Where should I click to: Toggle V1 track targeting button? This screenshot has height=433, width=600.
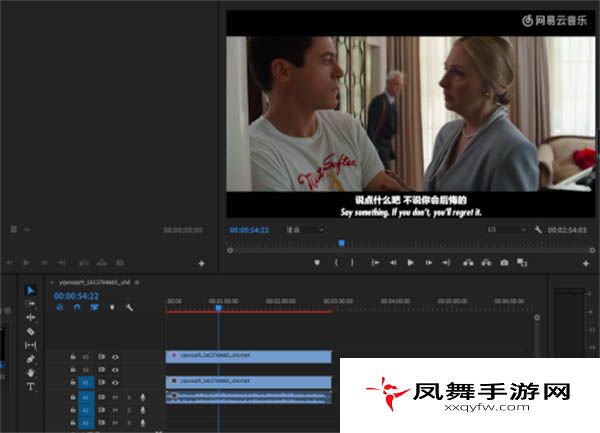[x=86, y=382]
